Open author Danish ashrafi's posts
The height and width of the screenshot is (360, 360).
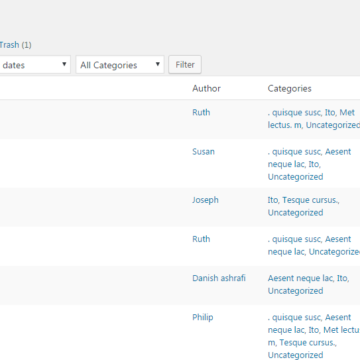[219, 278]
